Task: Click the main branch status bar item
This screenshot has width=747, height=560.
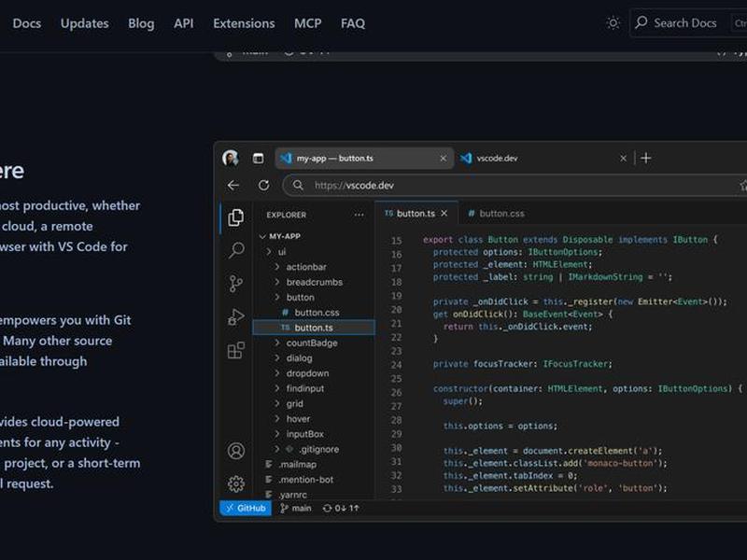Action: click(x=296, y=508)
